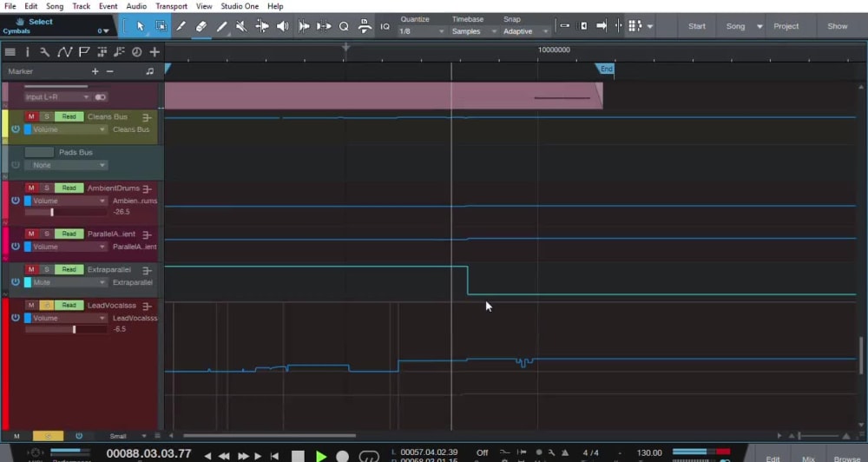Choose the Split tool knife icon
This screenshot has height=462, width=868.
tap(181, 26)
